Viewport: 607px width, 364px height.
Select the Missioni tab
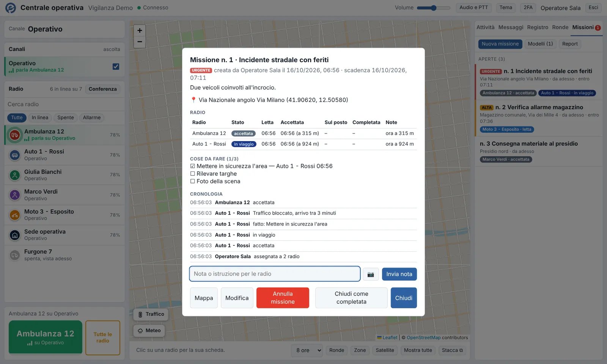coord(586,27)
